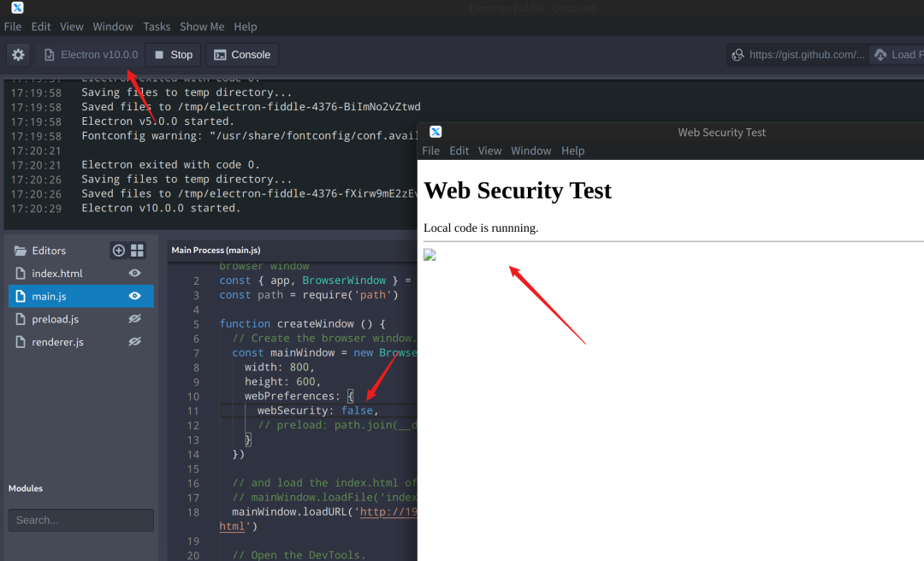
Task: Open Fiddle Help menu
Action: 246,27
